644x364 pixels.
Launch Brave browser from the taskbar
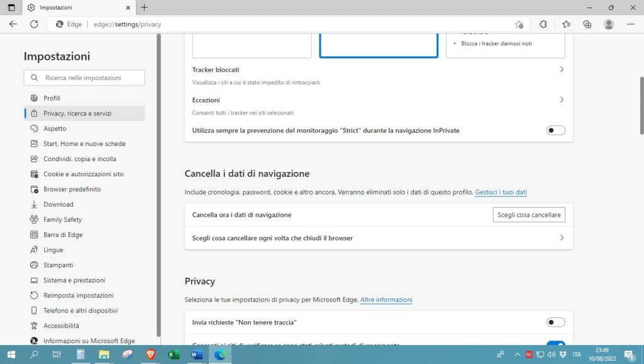tap(150, 355)
